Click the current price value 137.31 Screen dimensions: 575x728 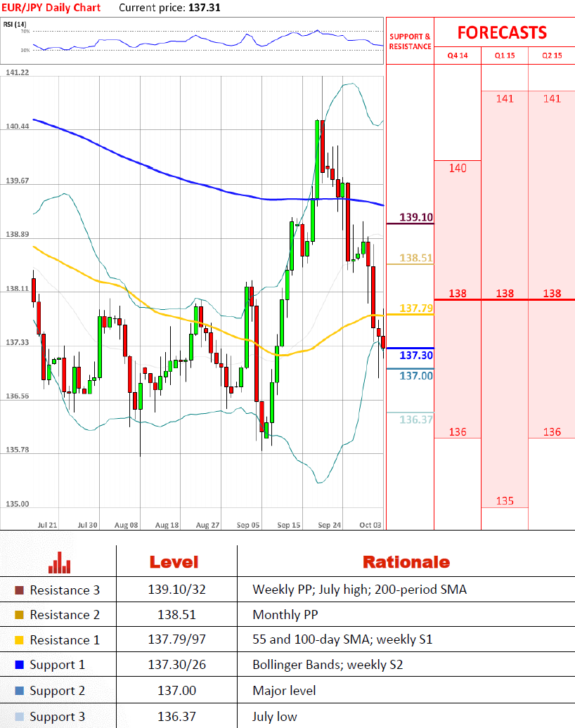(205, 8)
